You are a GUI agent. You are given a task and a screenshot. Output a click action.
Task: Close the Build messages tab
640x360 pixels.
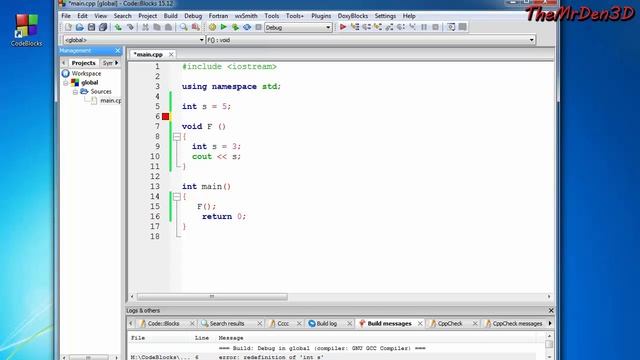[420, 323]
